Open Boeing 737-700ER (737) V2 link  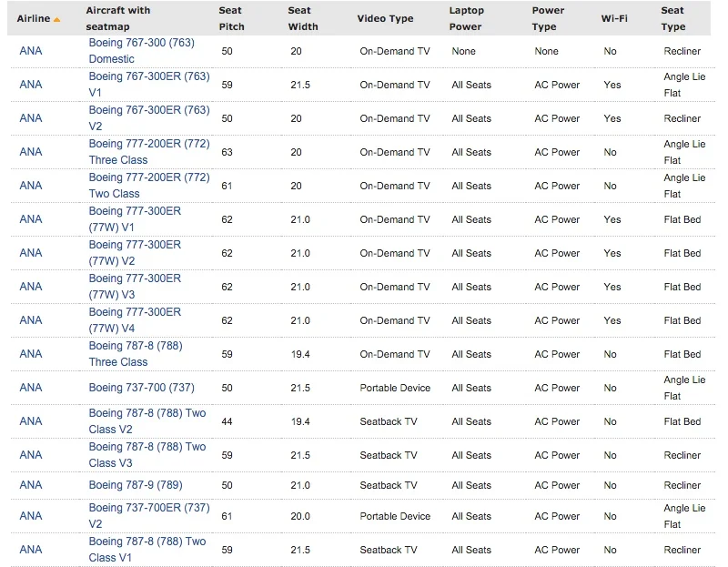pos(149,515)
